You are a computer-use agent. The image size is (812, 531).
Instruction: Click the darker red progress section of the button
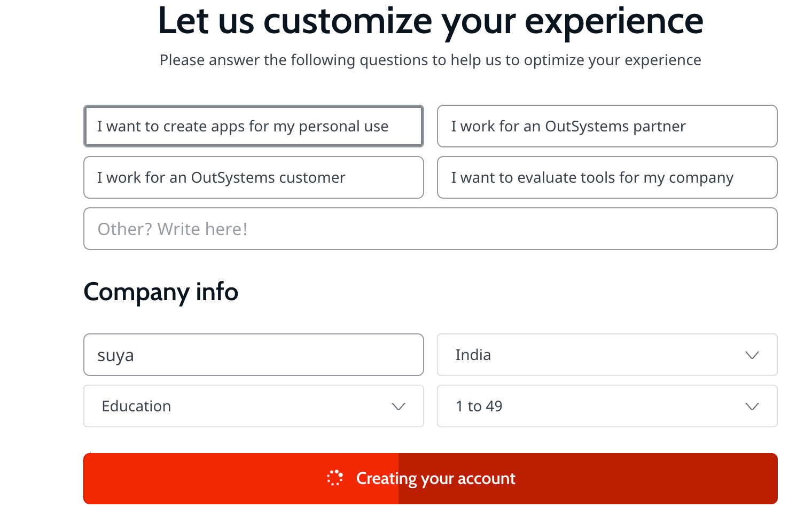click(x=641, y=479)
